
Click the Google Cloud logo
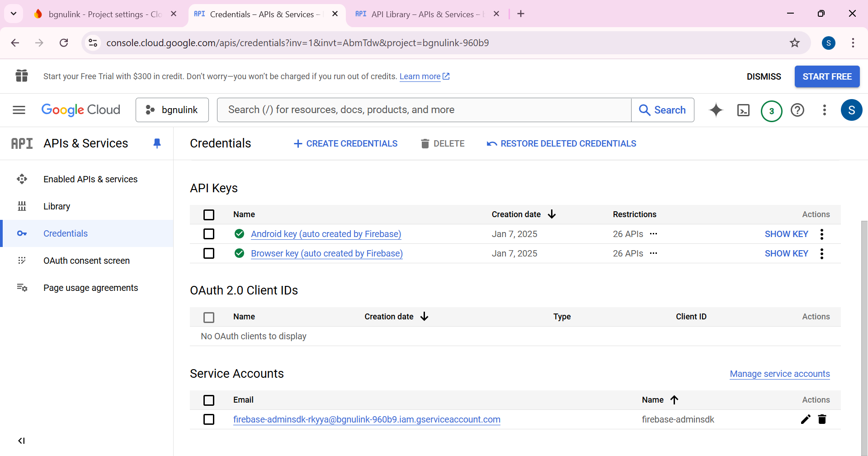tap(80, 110)
